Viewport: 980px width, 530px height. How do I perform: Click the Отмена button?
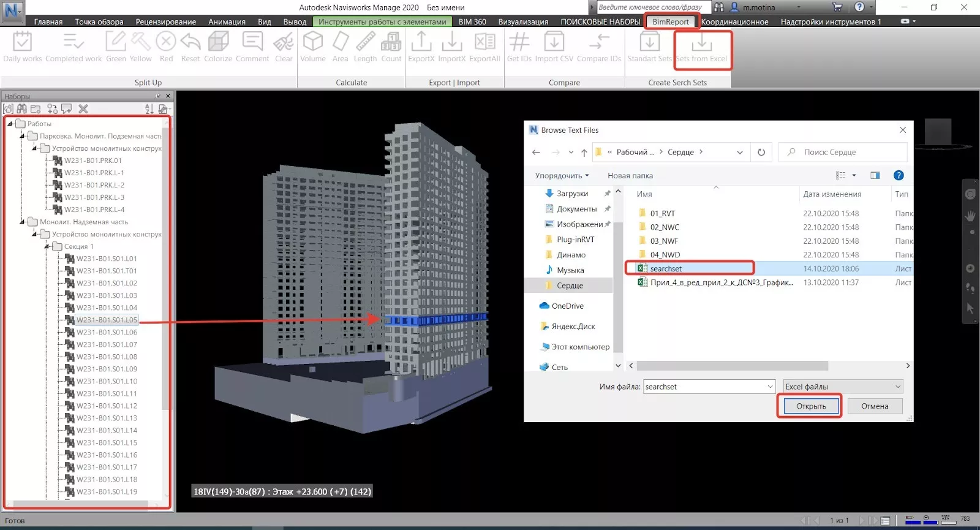click(874, 406)
